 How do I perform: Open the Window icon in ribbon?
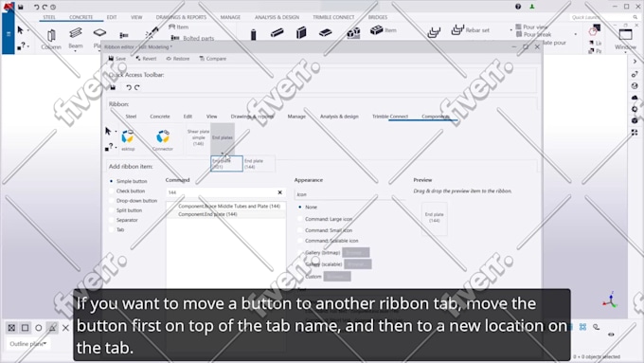[x=625, y=38]
